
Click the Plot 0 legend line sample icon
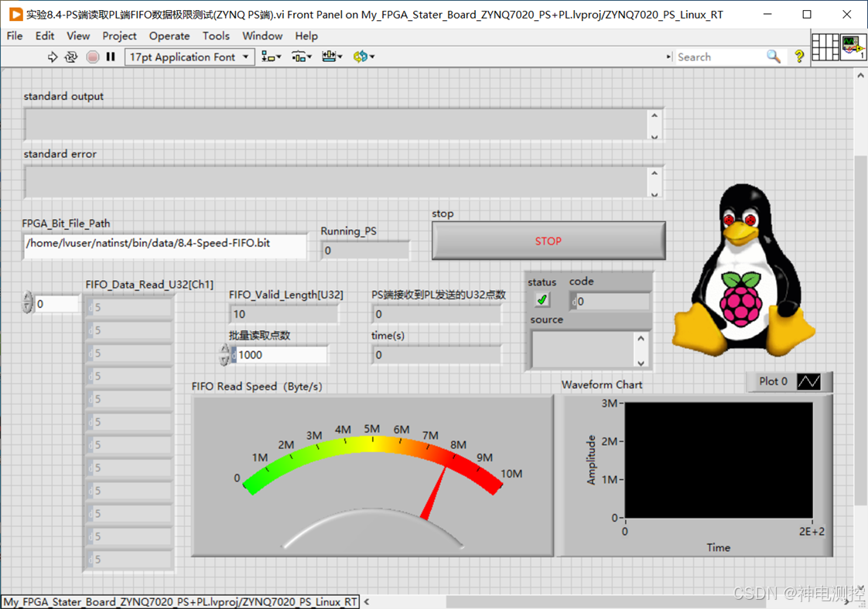click(x=808, y=381)
